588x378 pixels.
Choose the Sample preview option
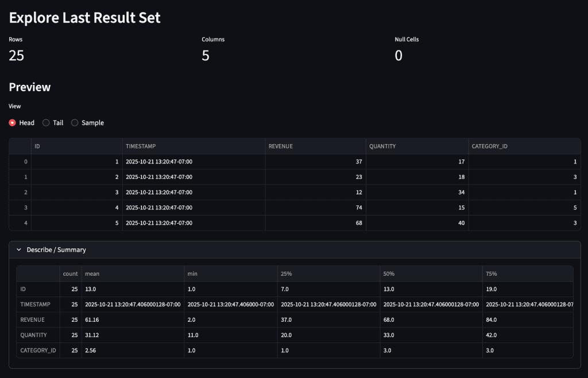point(75,123)
